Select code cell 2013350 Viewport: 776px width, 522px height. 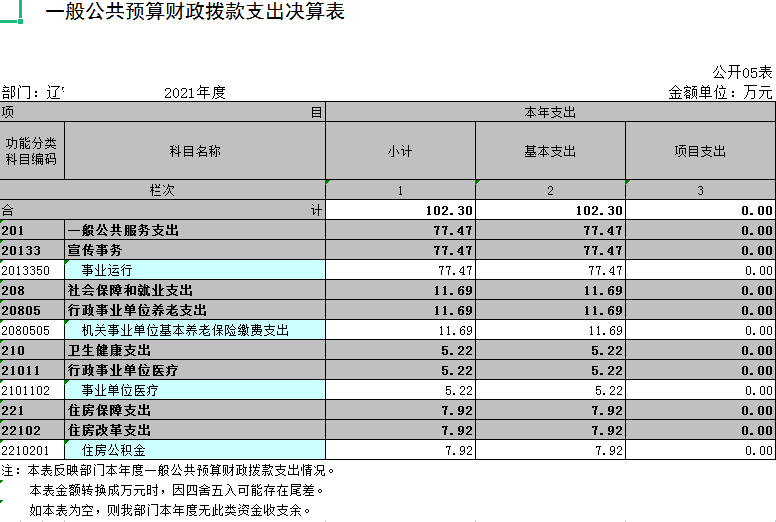pyautogui.click(x=32, y=271)
